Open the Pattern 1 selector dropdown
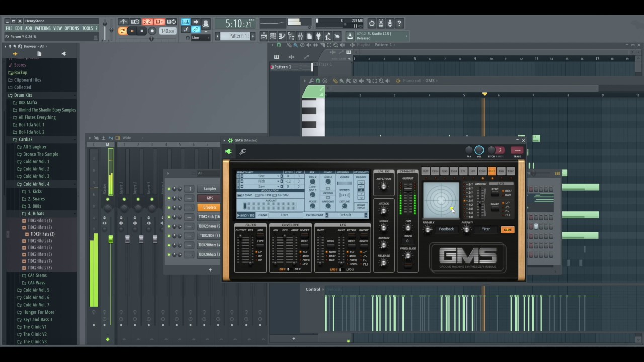Image resolution: width=644 pixels, height=362 pixels. 235,36
